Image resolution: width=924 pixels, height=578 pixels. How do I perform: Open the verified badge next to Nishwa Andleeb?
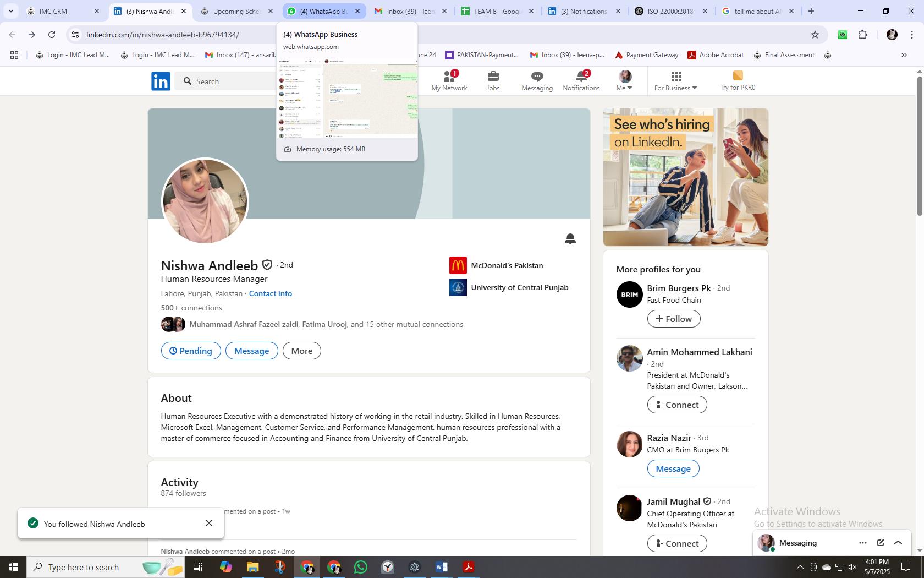[267, 265]
